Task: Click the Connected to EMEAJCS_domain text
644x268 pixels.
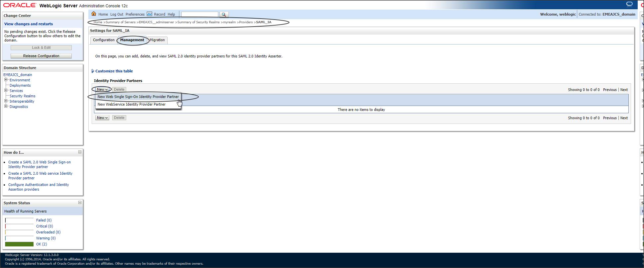Action: [x=607, y=14]
